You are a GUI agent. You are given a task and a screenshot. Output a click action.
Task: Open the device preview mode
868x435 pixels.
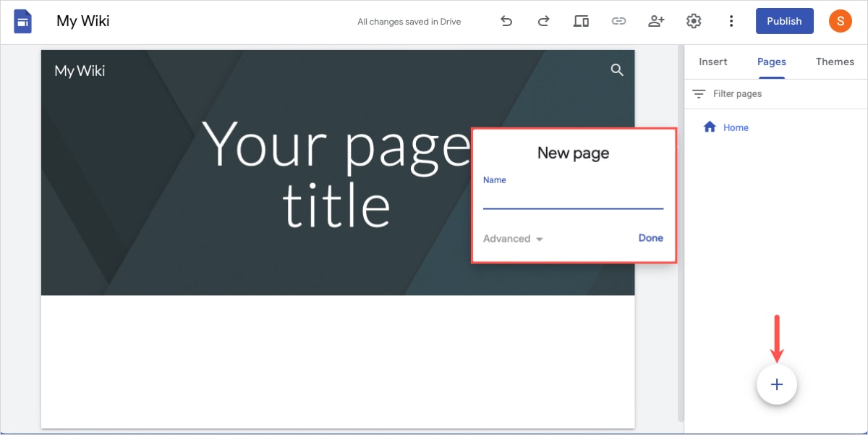(581, 21)
